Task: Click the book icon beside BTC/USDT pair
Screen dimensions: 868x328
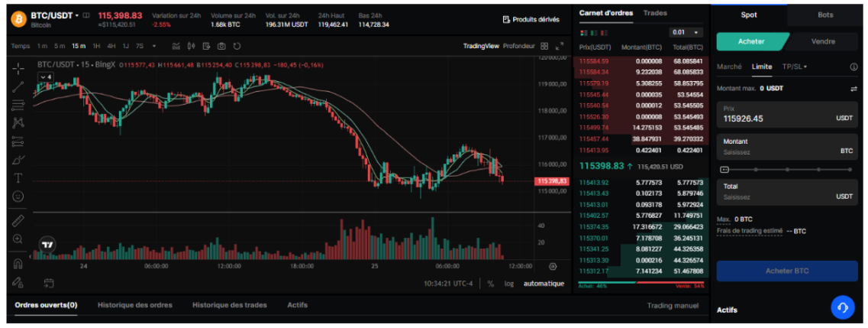Action: tap(86, 15)
